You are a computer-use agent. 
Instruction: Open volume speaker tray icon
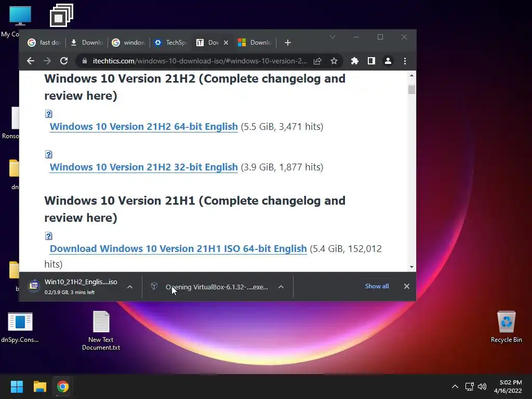482,387
